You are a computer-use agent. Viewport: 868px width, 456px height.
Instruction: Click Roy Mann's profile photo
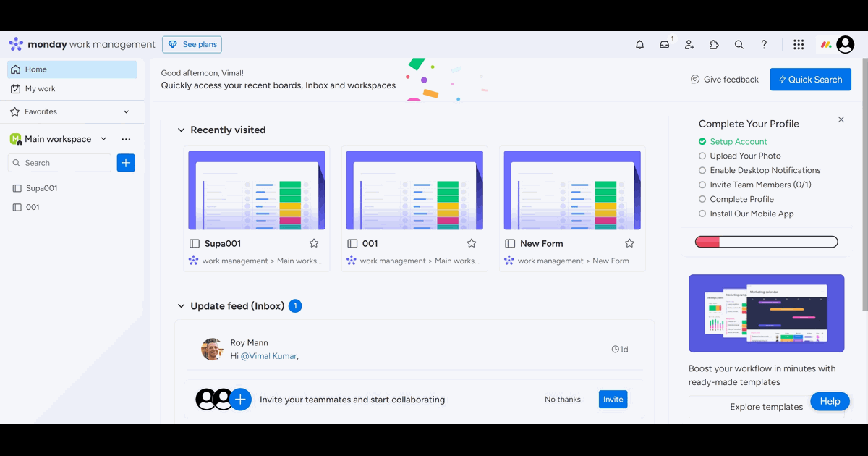pyautogui.click(x=213, y=350)
